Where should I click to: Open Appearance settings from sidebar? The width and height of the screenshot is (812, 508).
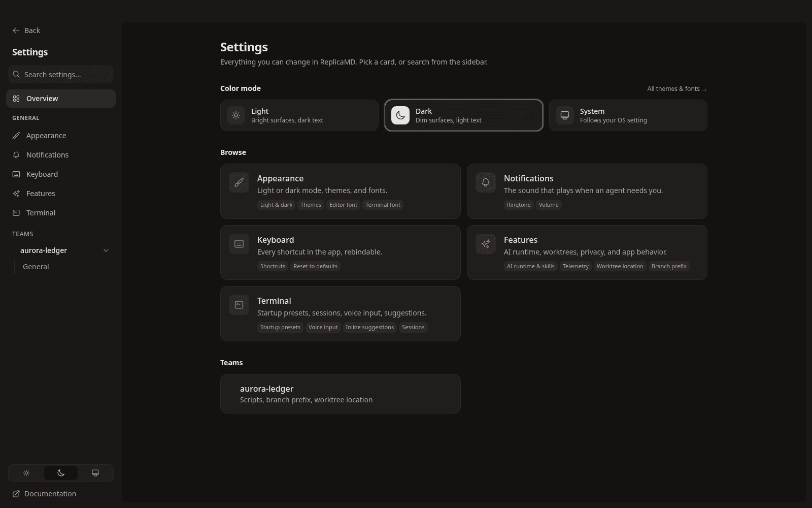pos(61,136)
